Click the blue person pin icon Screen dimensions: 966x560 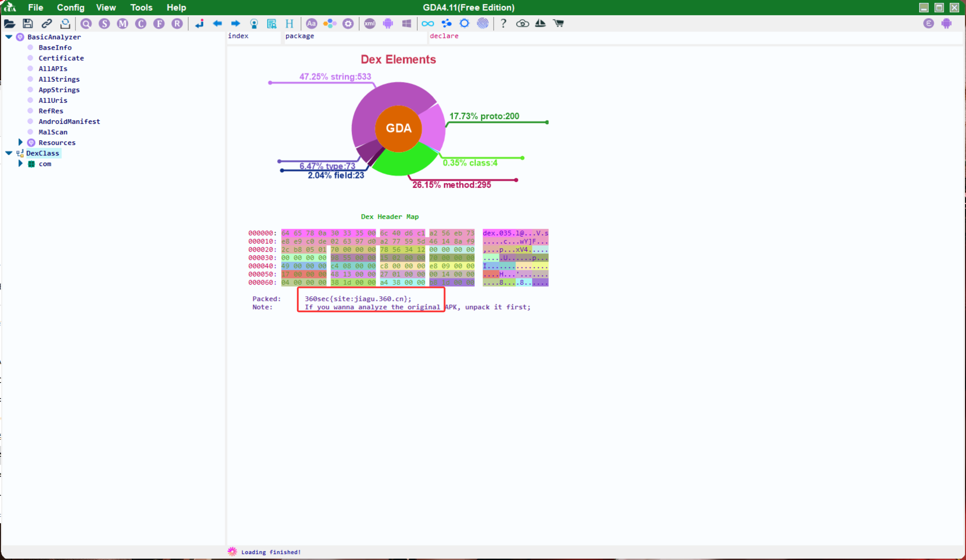pos(254,24)
